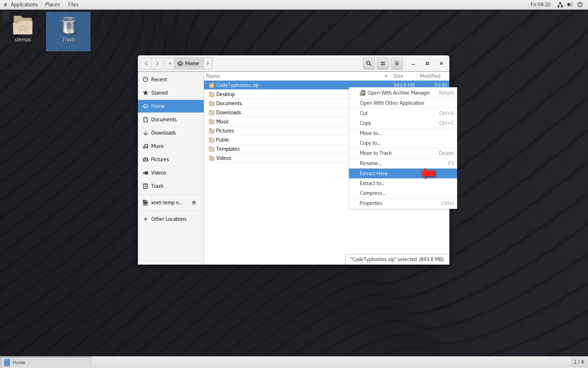Select Move to... in the context menu
The height and width of the screenshot is (368, 588).
click(403, 133)
